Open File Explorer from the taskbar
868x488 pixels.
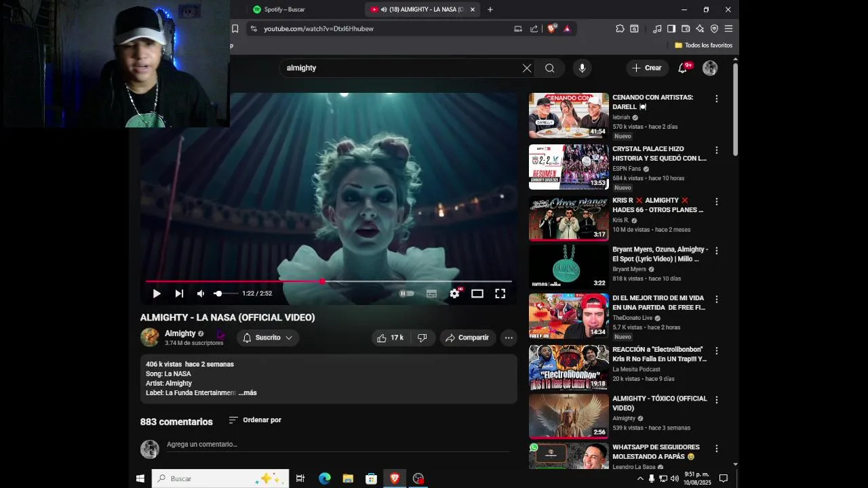pos(348,479)
